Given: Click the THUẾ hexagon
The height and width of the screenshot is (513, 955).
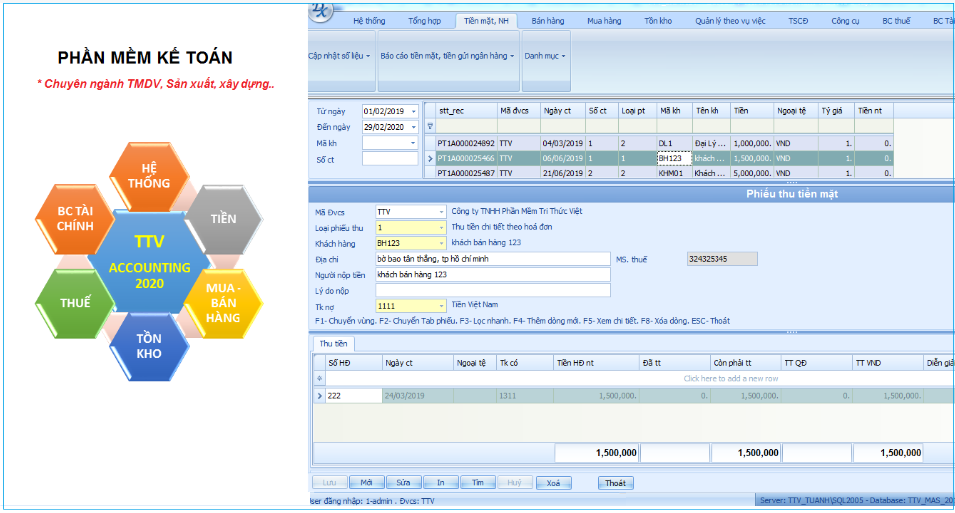Looking at the screenshot, I should coord(75,303).
